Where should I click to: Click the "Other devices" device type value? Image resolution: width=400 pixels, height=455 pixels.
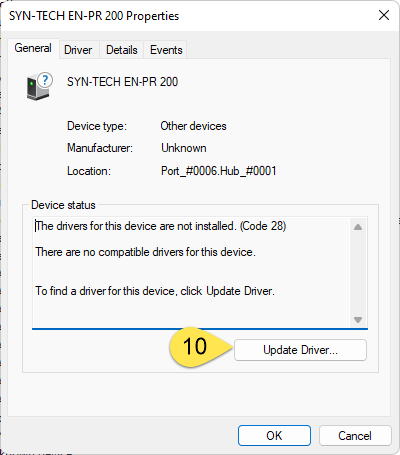pos(193,126)
